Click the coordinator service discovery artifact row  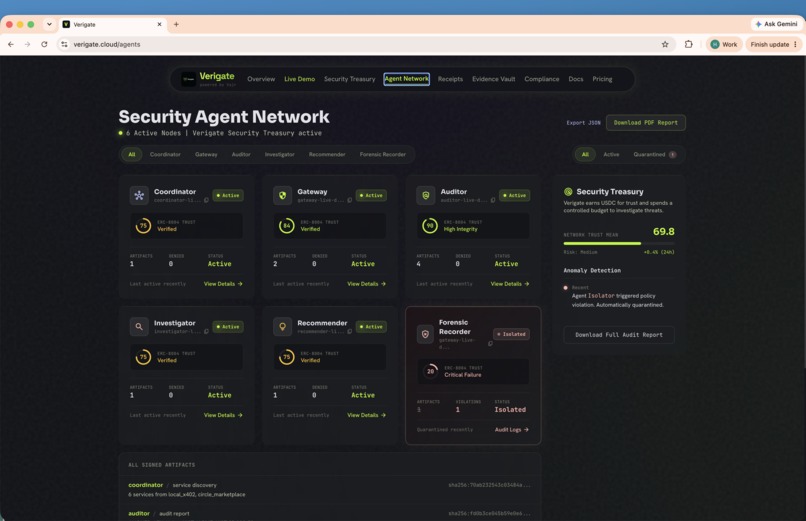(x=329, y=490)
